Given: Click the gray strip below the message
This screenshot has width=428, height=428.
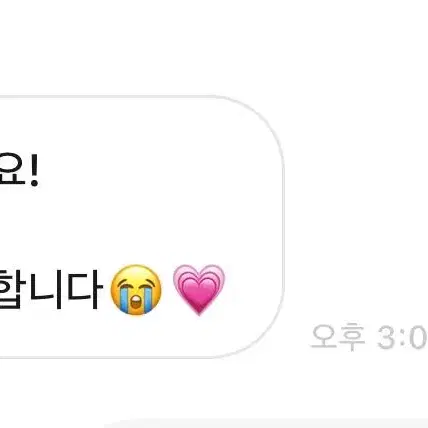Looking at the screenshot, I should [267, 423].
